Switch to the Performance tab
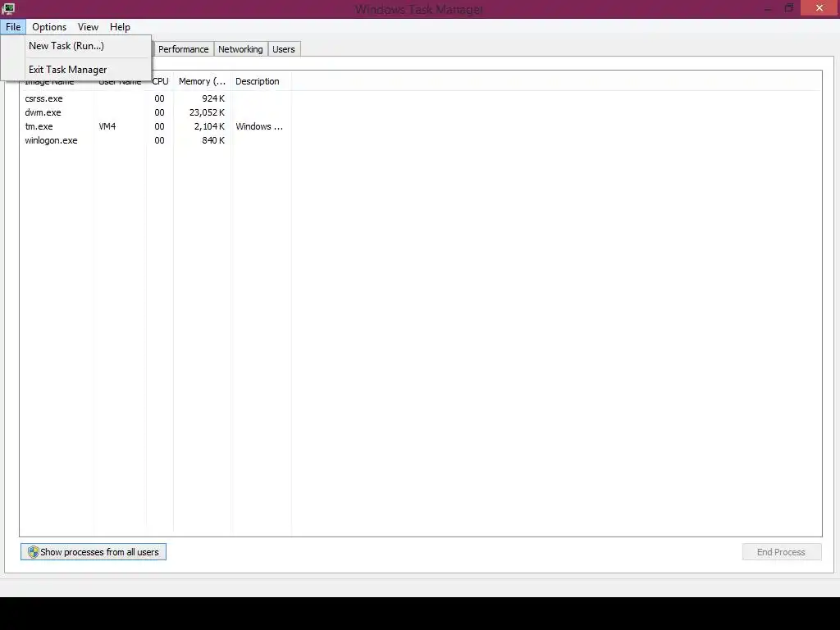The image size is (840, 630). click(x=183, y=49)
